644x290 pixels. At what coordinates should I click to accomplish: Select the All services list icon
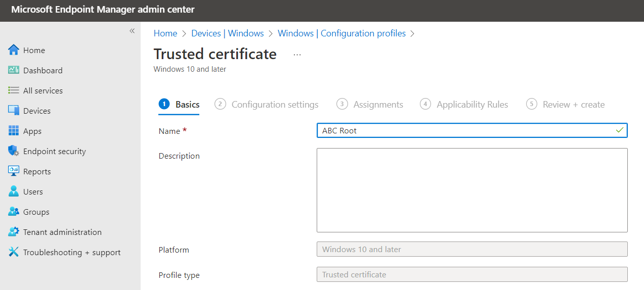tap(14, 90)
